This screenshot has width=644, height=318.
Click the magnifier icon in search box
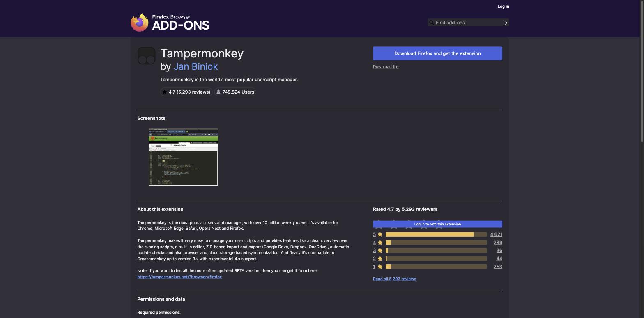[x=431, y=23]
